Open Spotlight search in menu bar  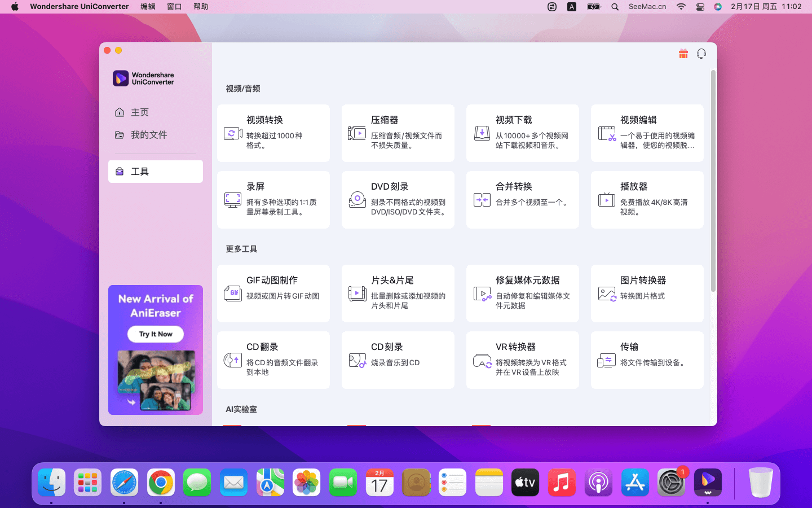click(615, 7)
